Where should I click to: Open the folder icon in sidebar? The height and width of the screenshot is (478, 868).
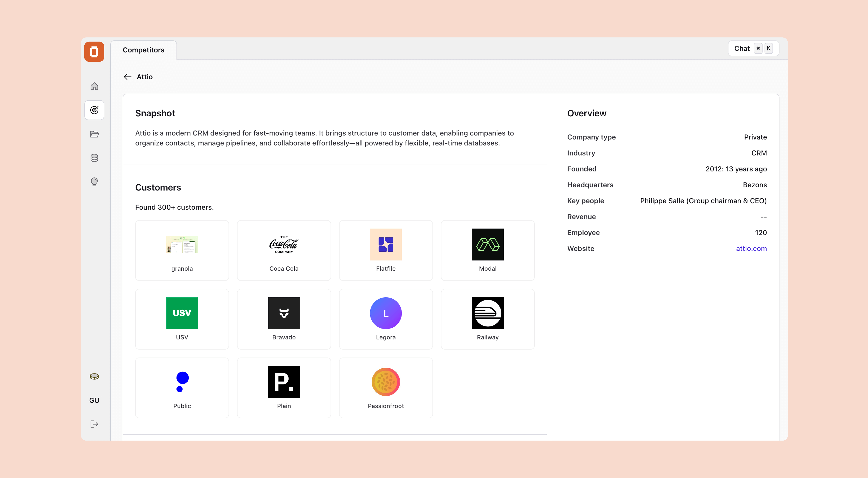point(94,134)
